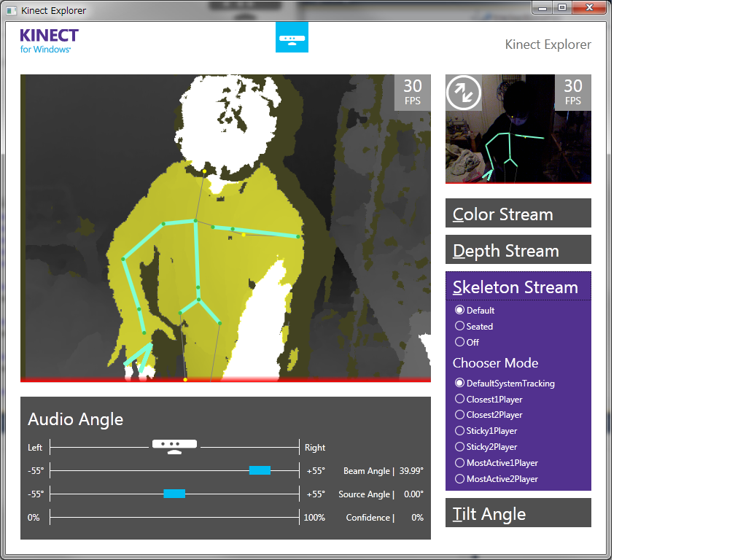Turn skeleton stream Off
This screenshot has width=735, height=560.
(467, 342)
